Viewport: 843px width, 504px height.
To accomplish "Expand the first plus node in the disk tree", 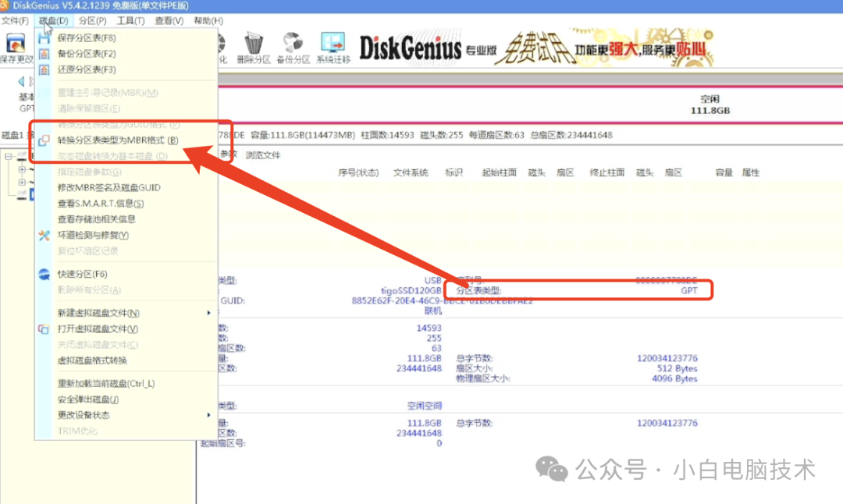I will click(22, 170).
